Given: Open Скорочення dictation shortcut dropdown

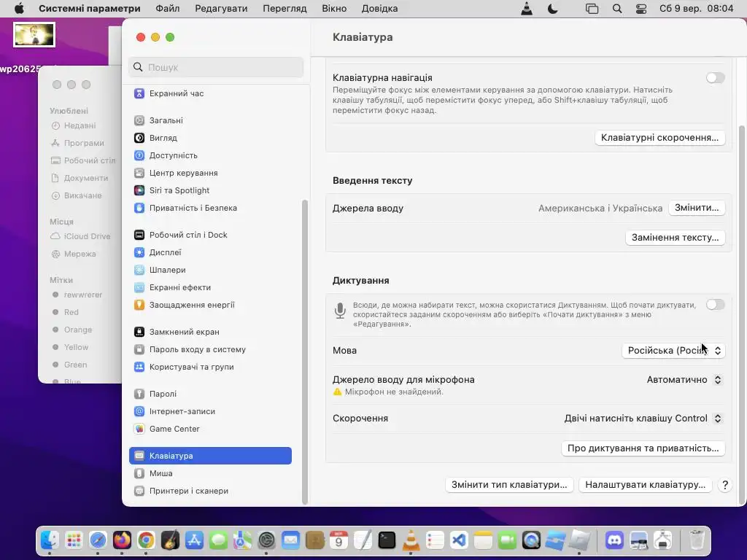Looking at the screenshot, I should 643,418.
